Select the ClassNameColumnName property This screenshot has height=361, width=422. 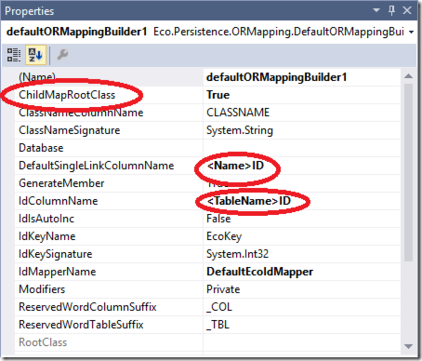(109, 113)
